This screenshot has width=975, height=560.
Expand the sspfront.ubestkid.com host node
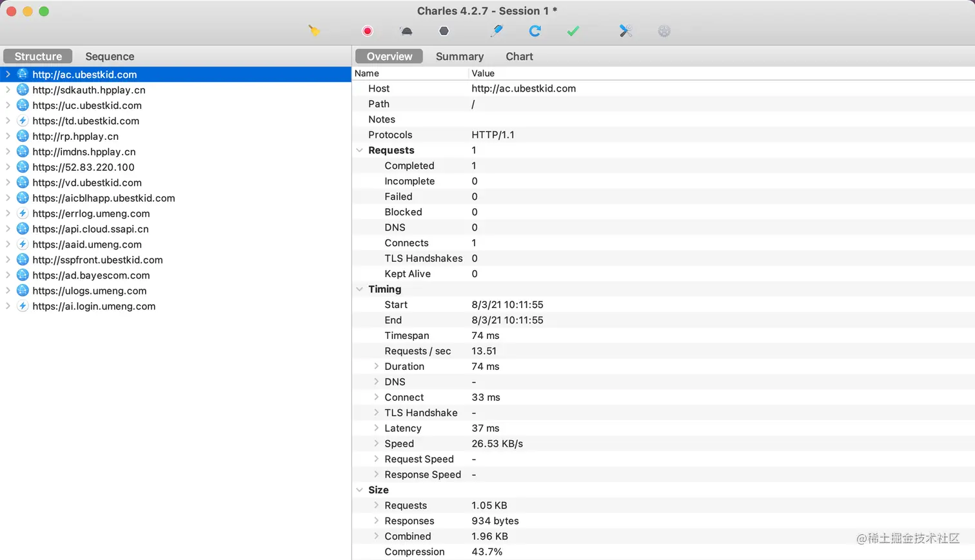8,260
